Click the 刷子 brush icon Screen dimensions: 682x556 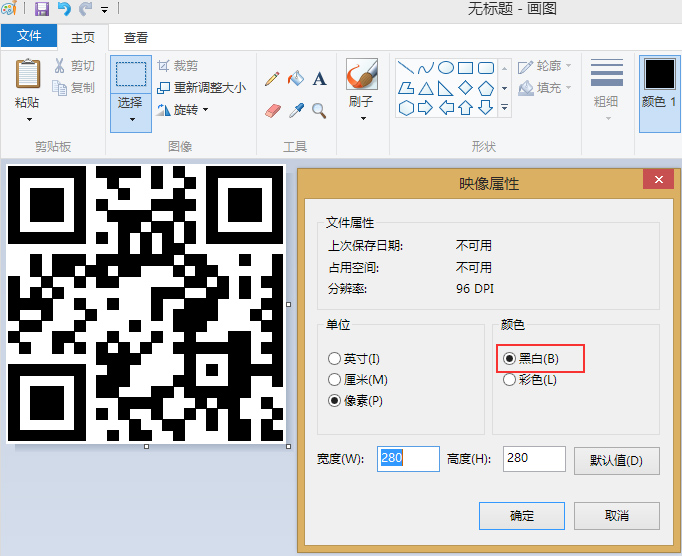(361, 74)
